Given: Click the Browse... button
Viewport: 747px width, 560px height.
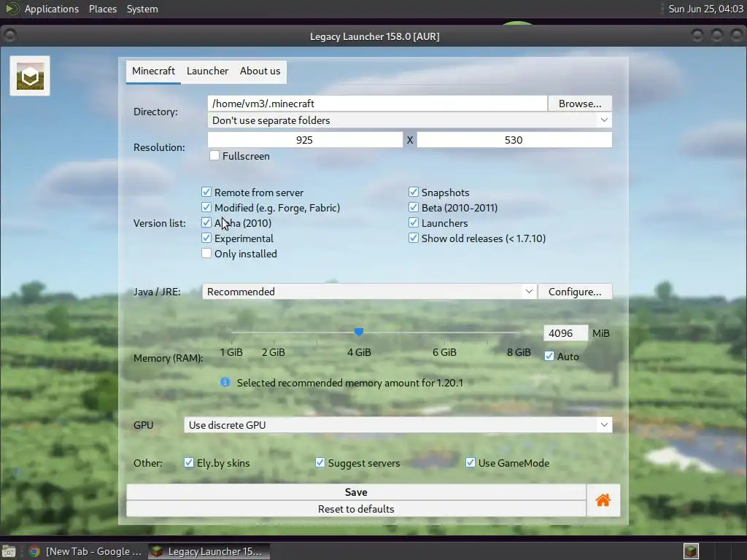Looking at the screenshot, I should coord(580,104).
